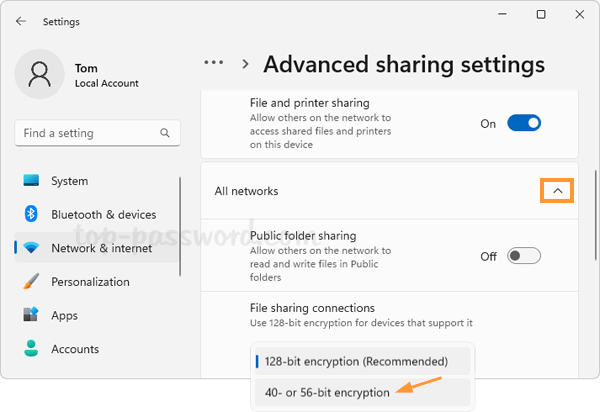Screen dimensions: 600x412
Task: Turn off File and printer sharing
Action: coord(524,123)
